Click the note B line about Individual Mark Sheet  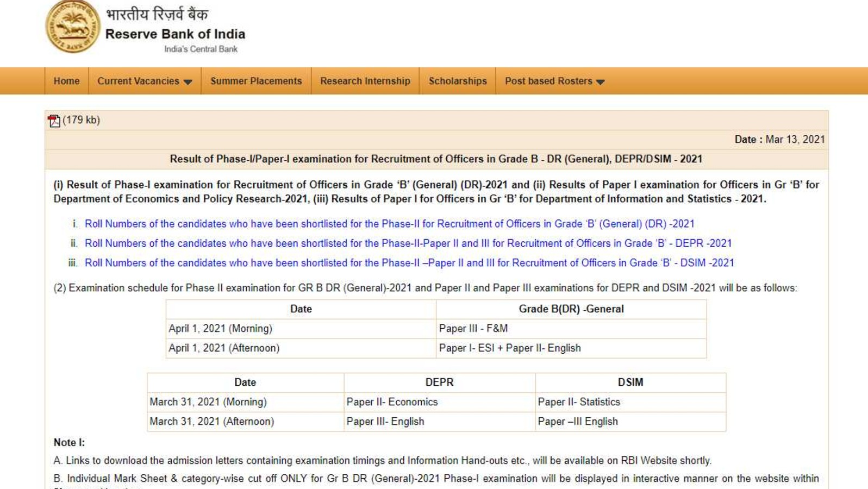point(436,479)
